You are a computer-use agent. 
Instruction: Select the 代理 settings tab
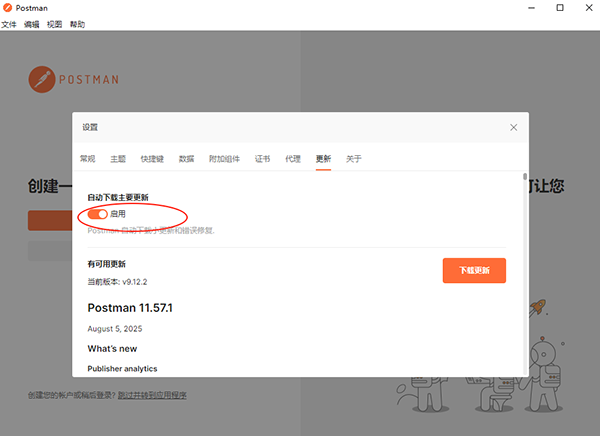pyautogui.click(x=292, y=159)
